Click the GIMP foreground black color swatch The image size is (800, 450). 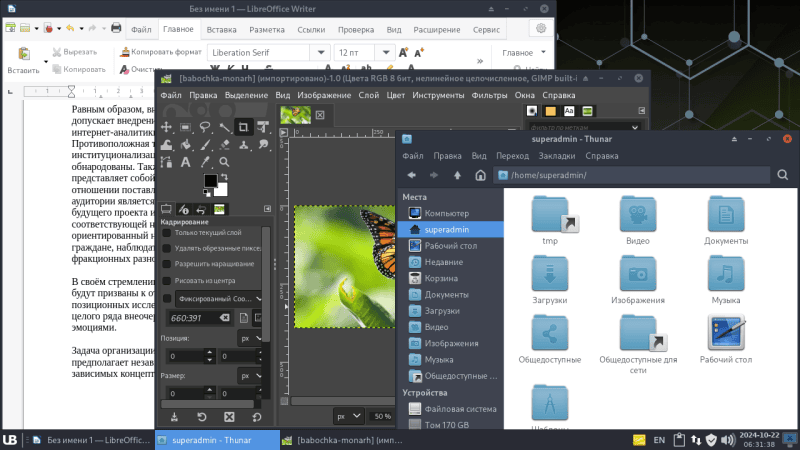pyautogui.click(x=210, y=181)
